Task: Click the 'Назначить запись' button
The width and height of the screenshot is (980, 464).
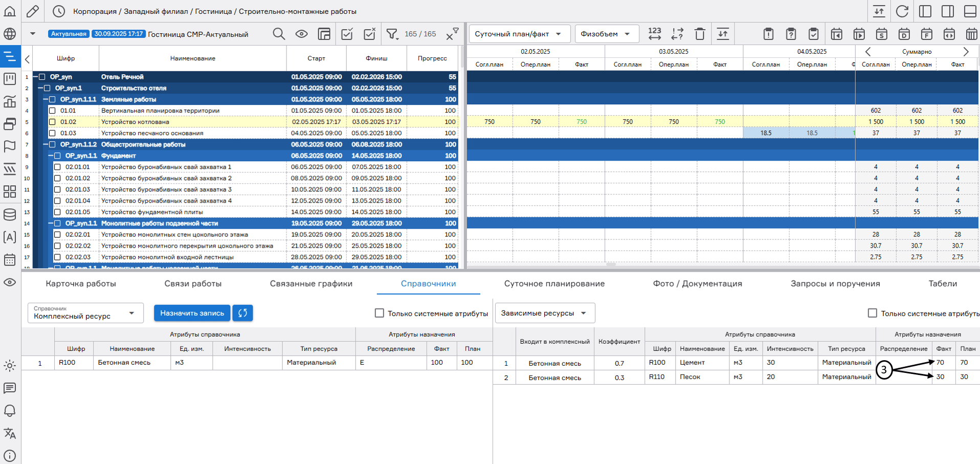Action: click(192, 313)
